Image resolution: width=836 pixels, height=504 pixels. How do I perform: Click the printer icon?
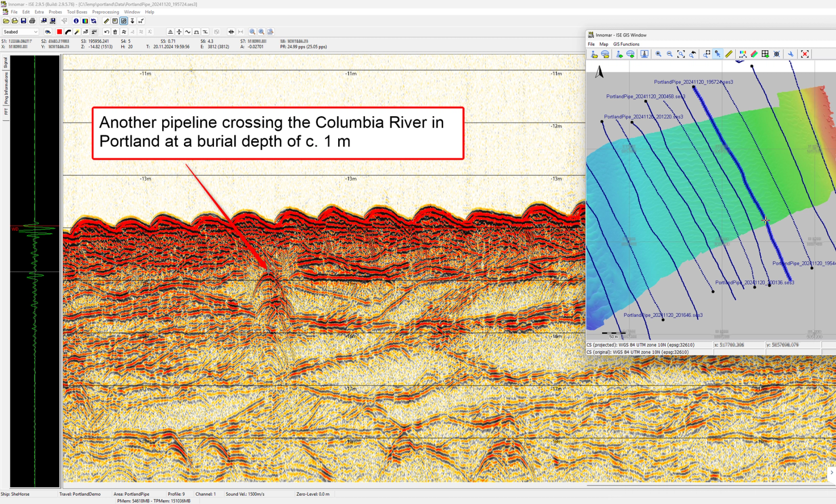[32, 21]
